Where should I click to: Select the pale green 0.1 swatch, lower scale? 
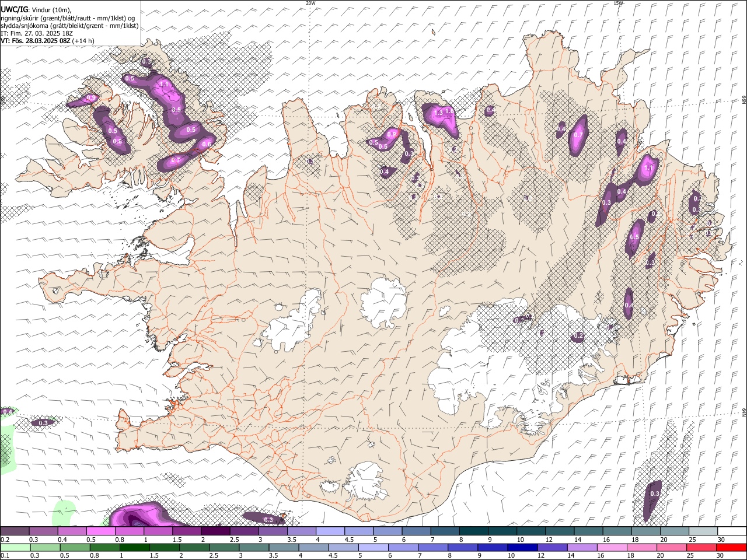click(15, 548)
